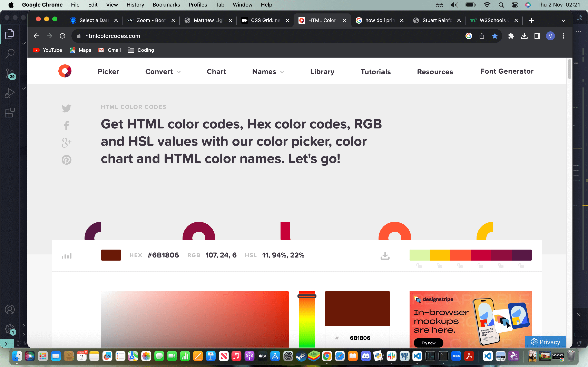Open Chrome extensions puzzle icon
Image resolution: width=588 pixels, height=367 pixels.
point(511,36)
